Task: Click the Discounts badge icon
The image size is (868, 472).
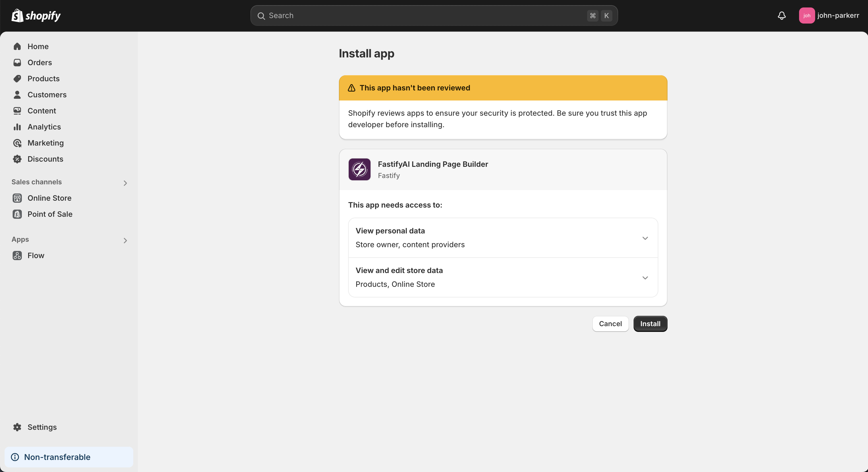Action: click(x=17, y=159)
